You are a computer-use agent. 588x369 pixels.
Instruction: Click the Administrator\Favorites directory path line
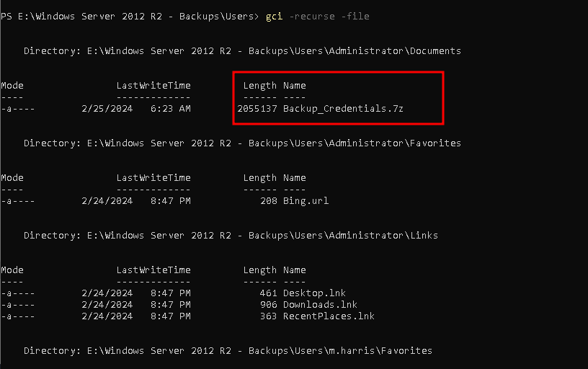(242, 143)
